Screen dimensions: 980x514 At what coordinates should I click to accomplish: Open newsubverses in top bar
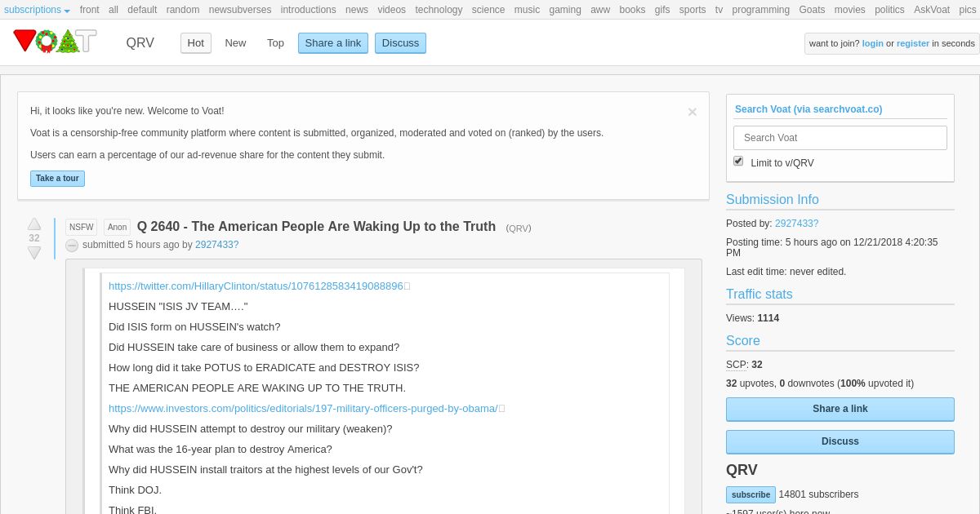pyautogui.click(x=240, y=10)
